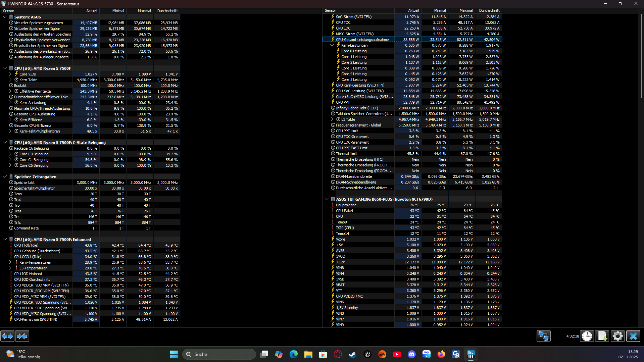
Task: Open Task View on the taskbar
Action: click(x=264, y=354)
